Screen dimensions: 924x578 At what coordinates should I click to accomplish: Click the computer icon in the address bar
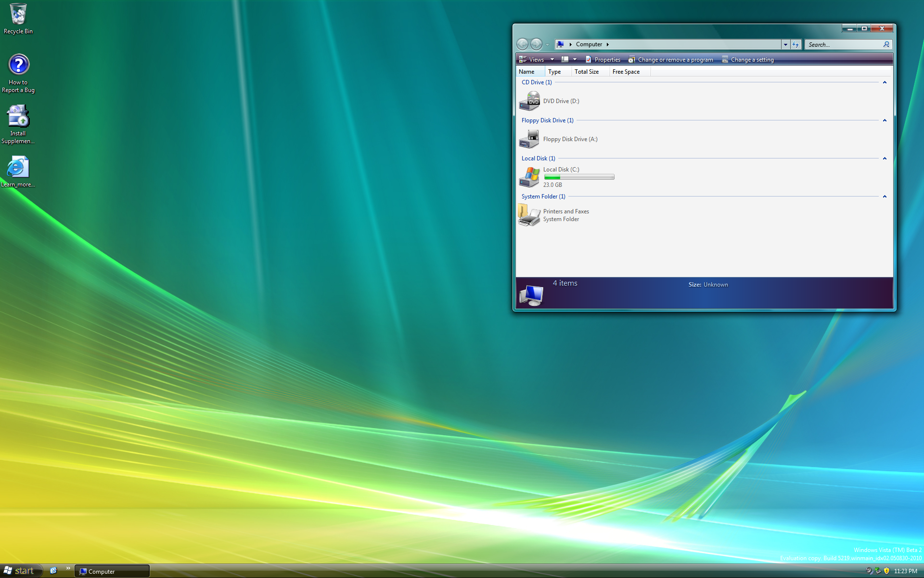tap(560, 44)
